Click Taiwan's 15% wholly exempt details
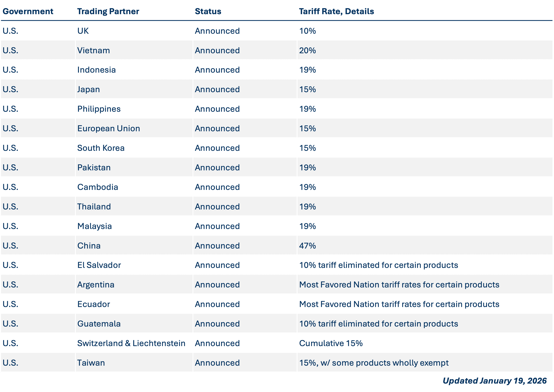 click(x=374, y=363)
